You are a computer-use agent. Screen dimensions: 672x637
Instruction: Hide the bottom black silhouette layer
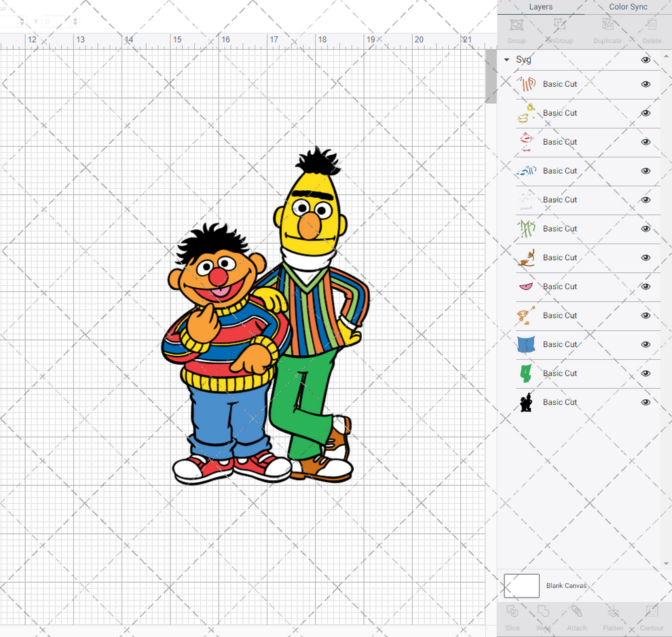pyautogui.click(x=646, y=402)
